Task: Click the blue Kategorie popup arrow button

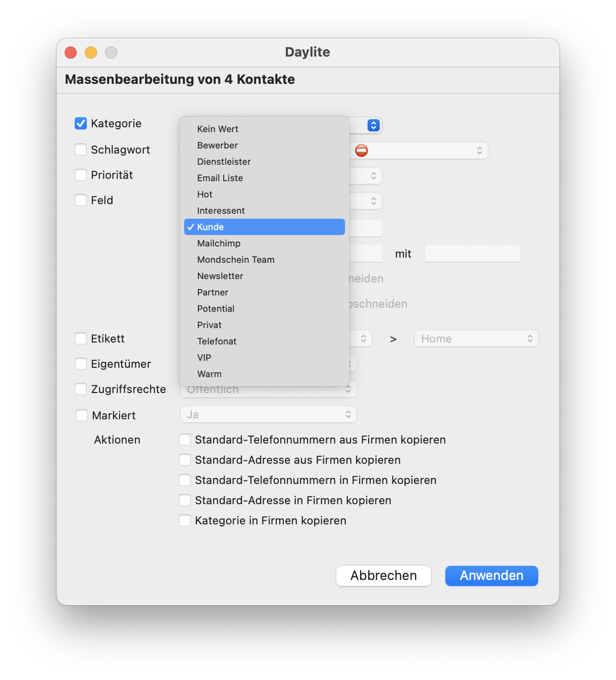Action: (373, 125)
